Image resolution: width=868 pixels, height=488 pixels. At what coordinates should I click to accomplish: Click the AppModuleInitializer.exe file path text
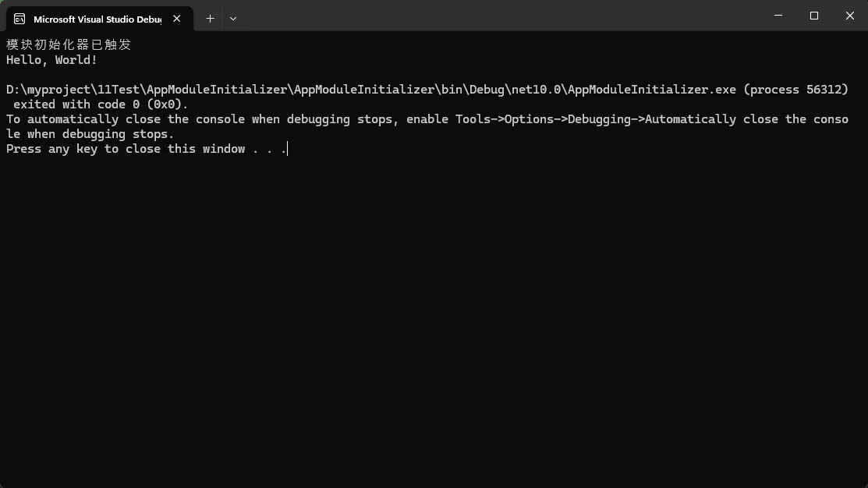371,90
